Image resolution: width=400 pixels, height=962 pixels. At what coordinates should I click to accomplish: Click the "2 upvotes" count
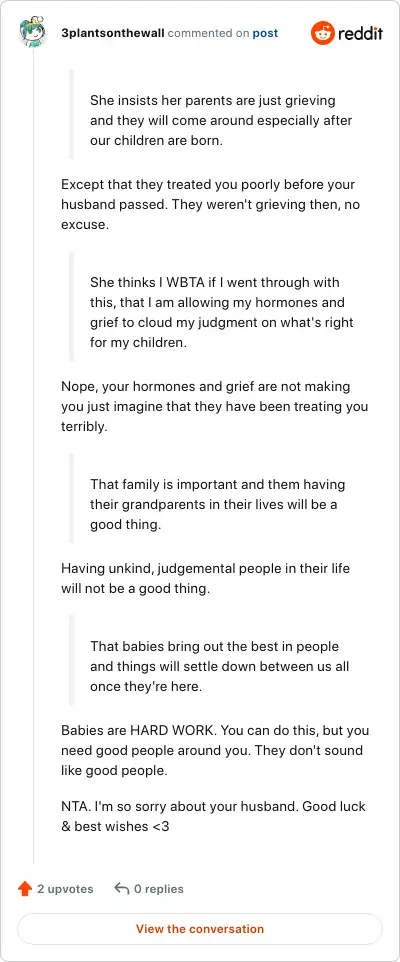click(65, 888)
